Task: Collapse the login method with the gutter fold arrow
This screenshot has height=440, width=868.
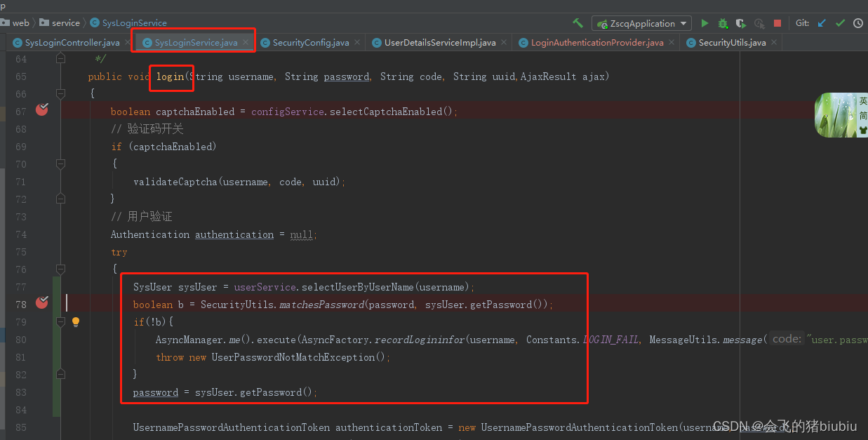Action: [60, 93]
